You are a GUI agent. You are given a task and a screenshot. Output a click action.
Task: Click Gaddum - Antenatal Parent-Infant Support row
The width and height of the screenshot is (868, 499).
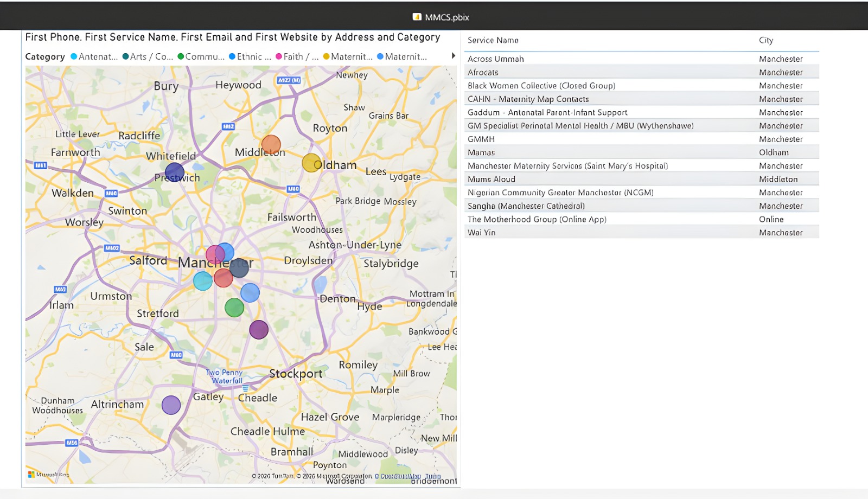642,112
